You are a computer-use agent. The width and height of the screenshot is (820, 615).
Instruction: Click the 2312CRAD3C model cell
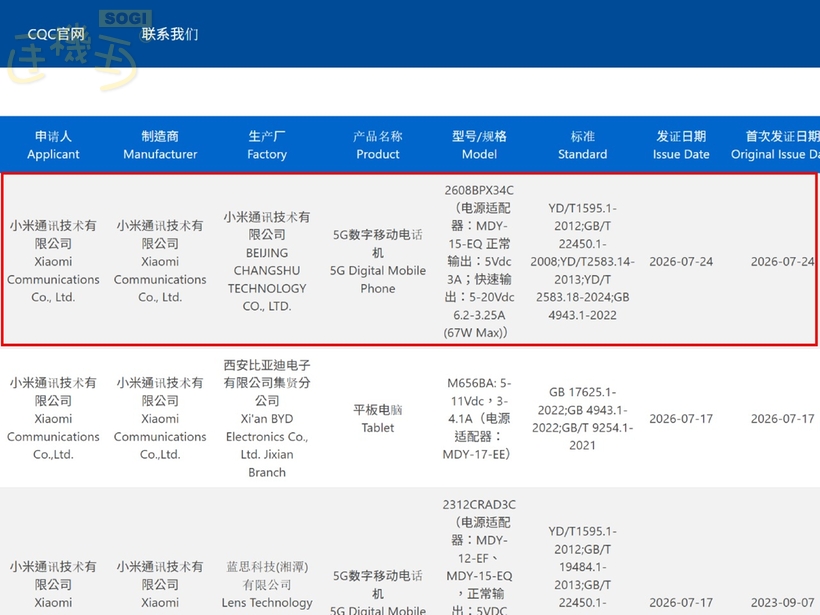(479, 556)
